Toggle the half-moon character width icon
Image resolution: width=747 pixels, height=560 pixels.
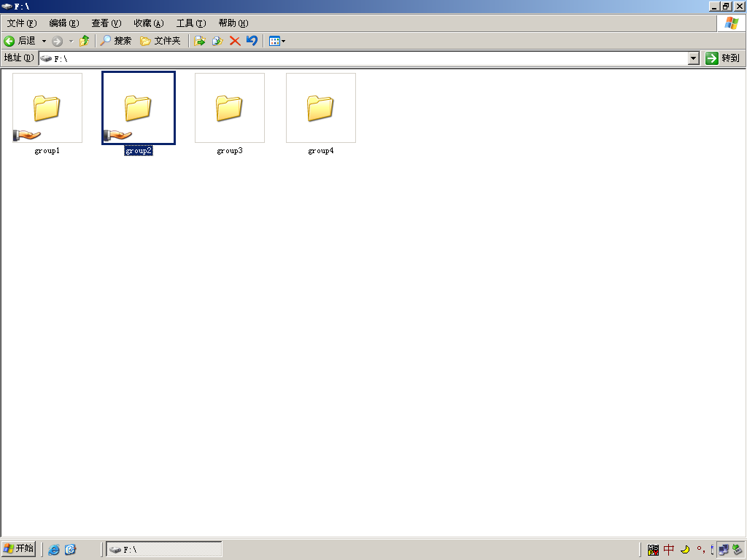(x=685, y=550)
